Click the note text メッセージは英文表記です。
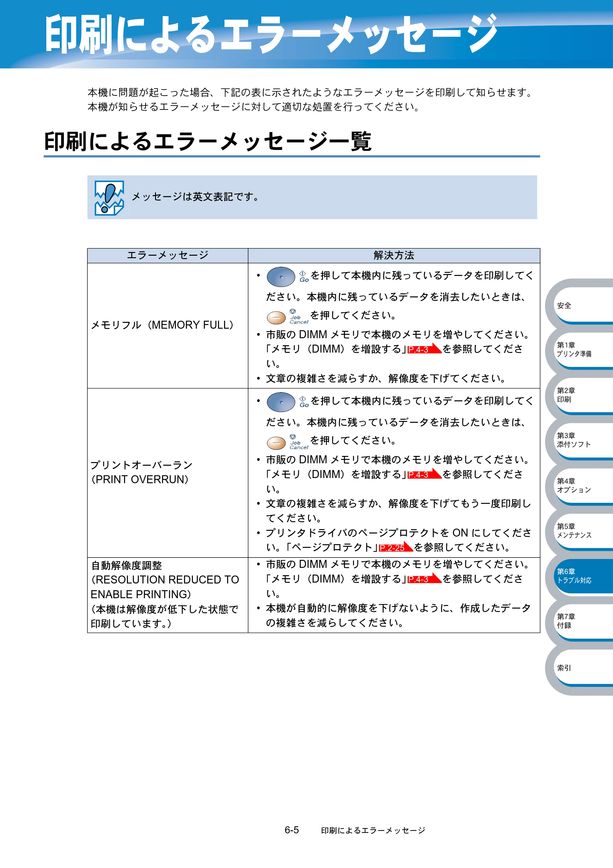 pos(195,197)
